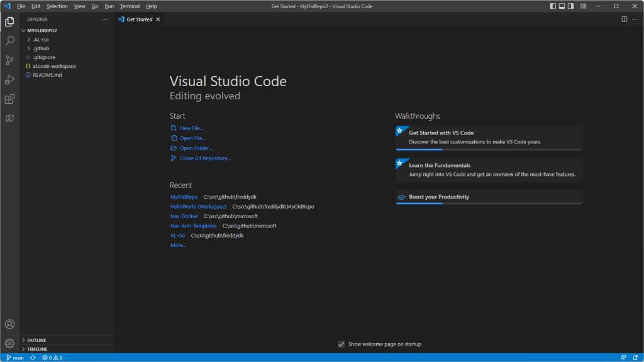Open notifications bell in status bar

pos(635,358)
